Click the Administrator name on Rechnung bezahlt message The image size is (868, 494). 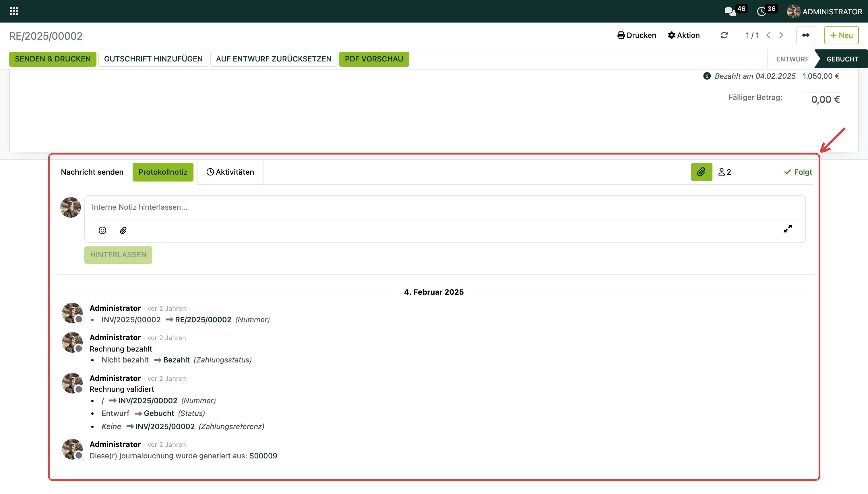pos(115,337)
